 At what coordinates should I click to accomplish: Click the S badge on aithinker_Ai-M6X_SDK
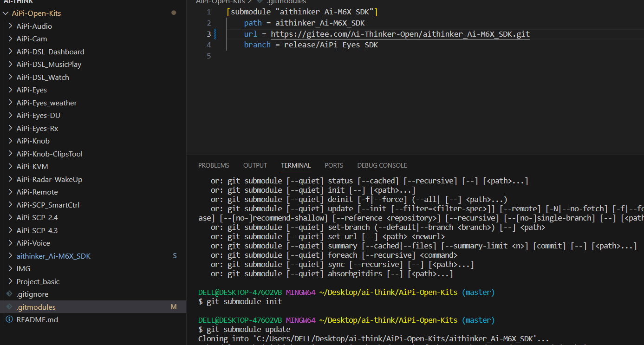coord(175,256)
